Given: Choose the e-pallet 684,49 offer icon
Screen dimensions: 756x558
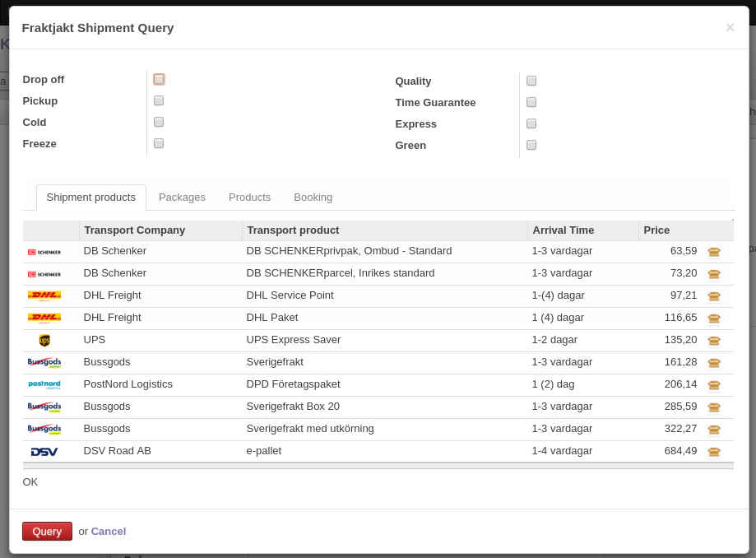Looking at the screenshot, I should 714,451.
